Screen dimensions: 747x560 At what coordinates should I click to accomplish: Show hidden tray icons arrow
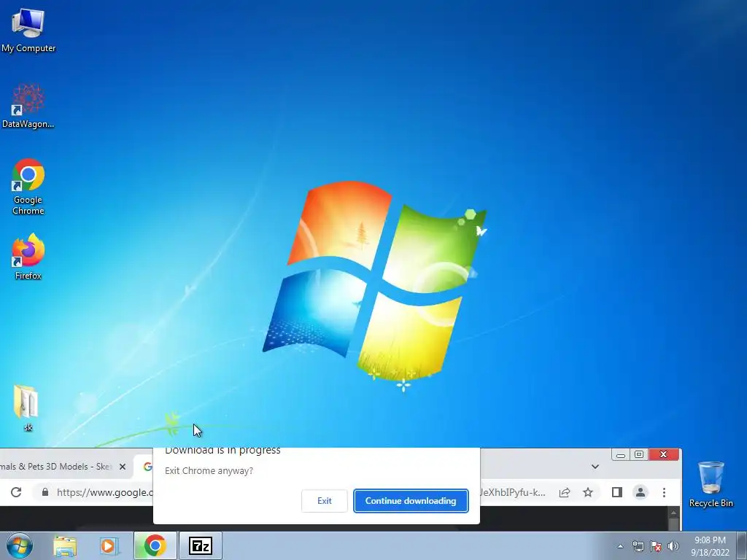click(620, 546)
